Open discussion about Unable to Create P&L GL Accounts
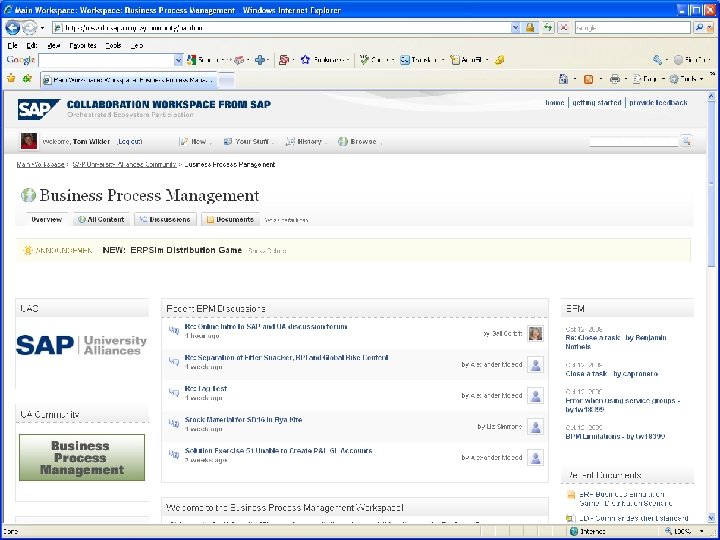This screenshot has width=720, height=540. pyautogui.click(x=278, y=450)
